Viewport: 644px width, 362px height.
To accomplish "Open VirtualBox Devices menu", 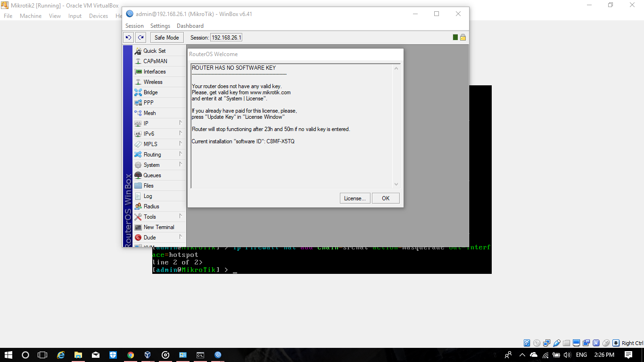I will pos(99,16).
